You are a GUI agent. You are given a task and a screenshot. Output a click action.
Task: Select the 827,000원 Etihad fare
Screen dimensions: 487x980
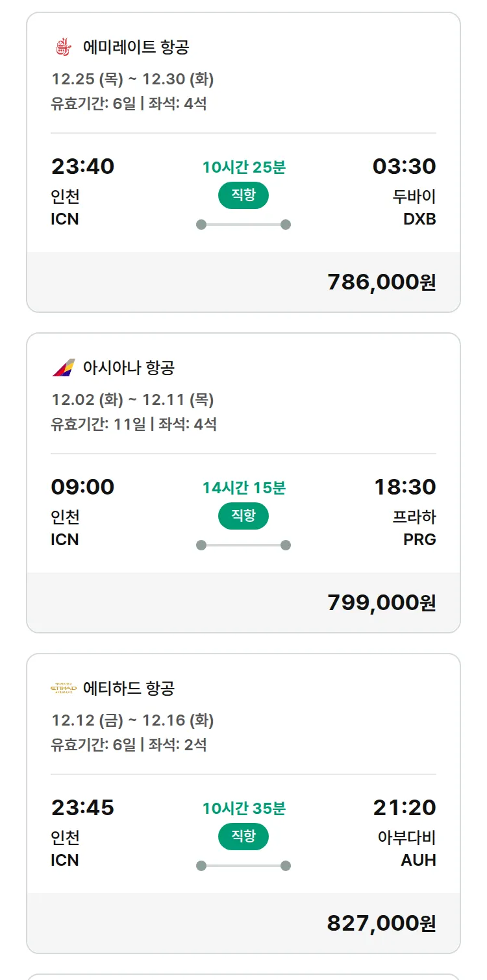click(381, 923)
